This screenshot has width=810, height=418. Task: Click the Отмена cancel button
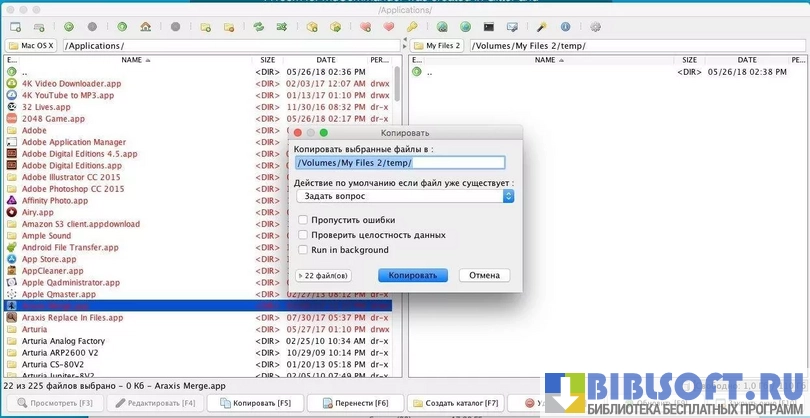pos(484,275)
